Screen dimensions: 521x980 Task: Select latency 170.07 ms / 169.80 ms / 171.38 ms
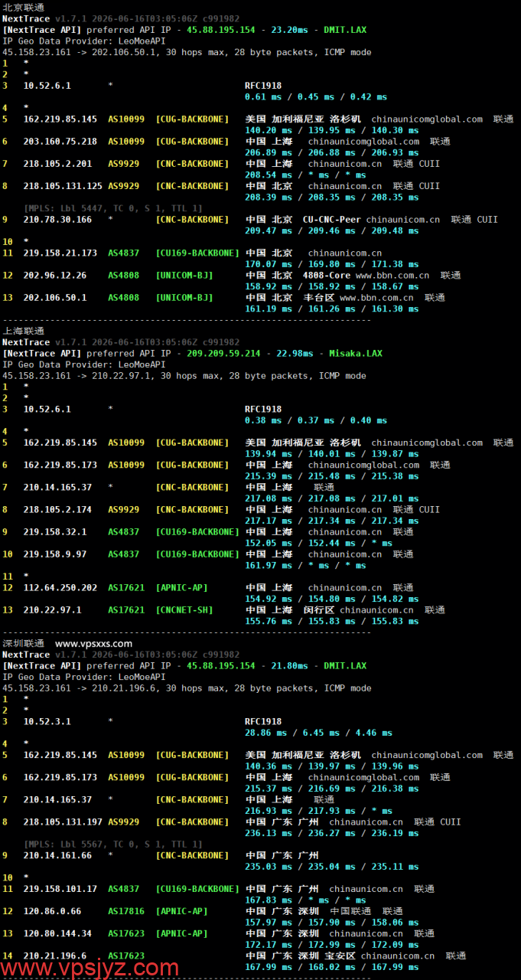331,264
